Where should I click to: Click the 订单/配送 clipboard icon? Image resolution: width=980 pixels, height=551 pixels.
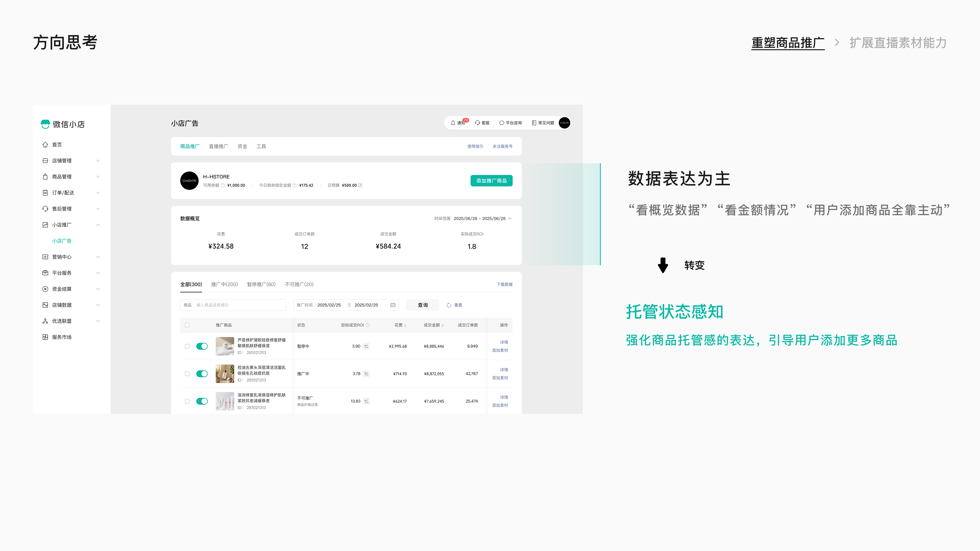pyautogui.click(x=45, y=193)
